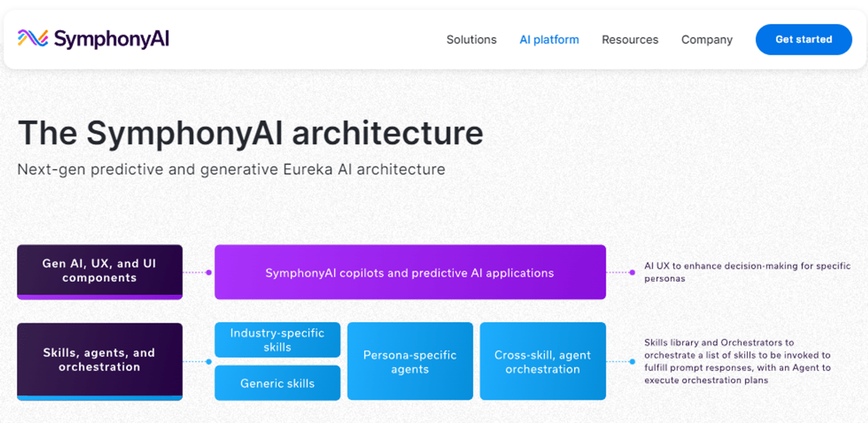Open the Resources menu
868x423 pixels.
click(630, 39)
